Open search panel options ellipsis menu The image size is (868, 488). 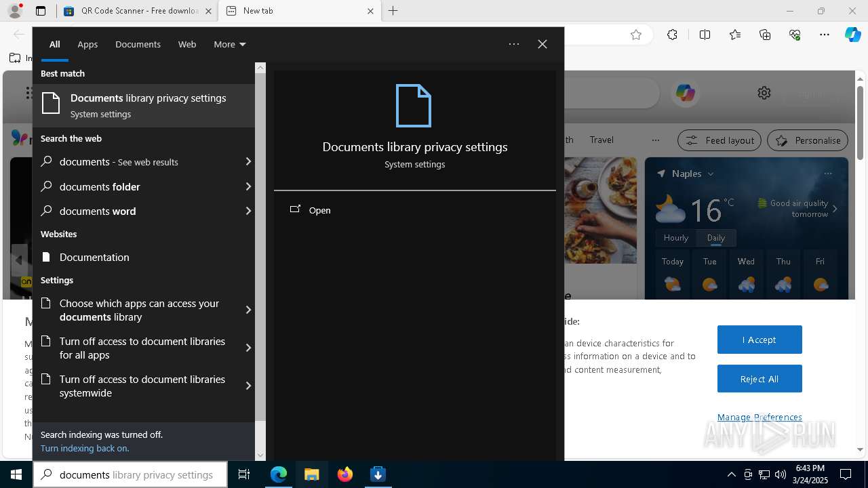[514, 44]
